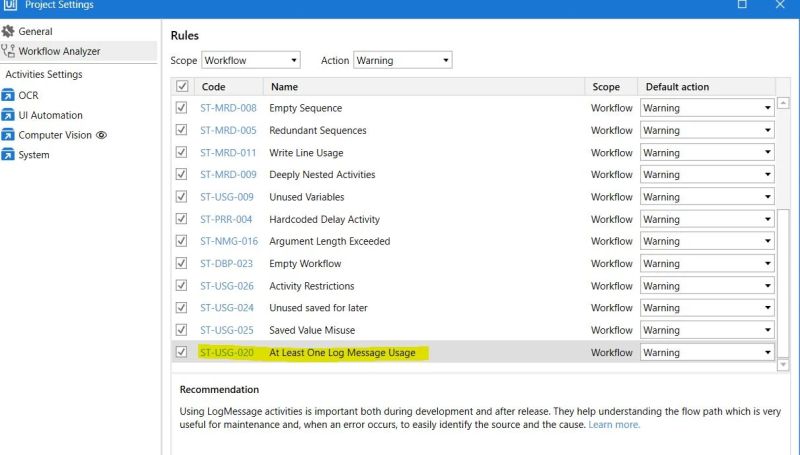Open the ST-USG-020 rule code link
The height and width of the screenshot is (455, 800).
(x=227, y=352)
